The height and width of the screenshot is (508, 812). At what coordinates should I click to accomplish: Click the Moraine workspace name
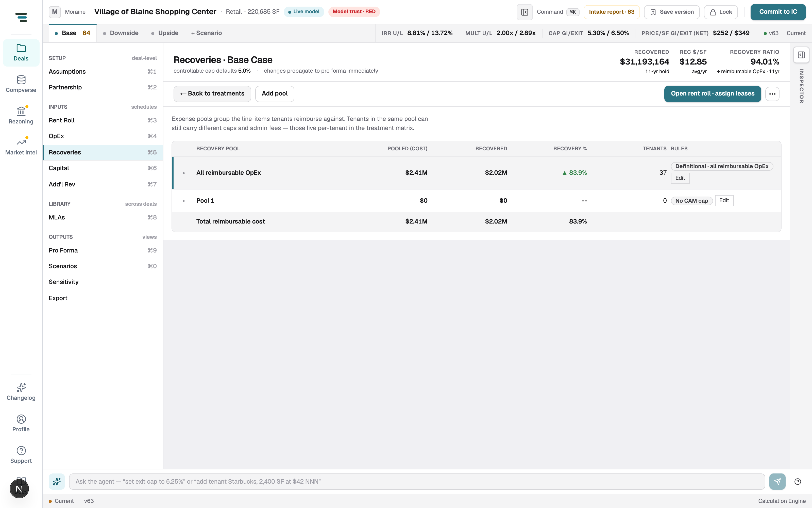point(75,12)
